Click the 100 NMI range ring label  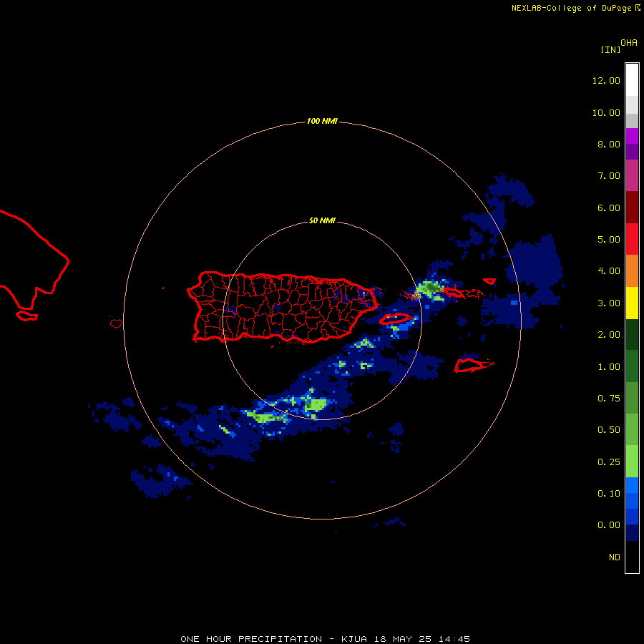[x=322, y=121]
